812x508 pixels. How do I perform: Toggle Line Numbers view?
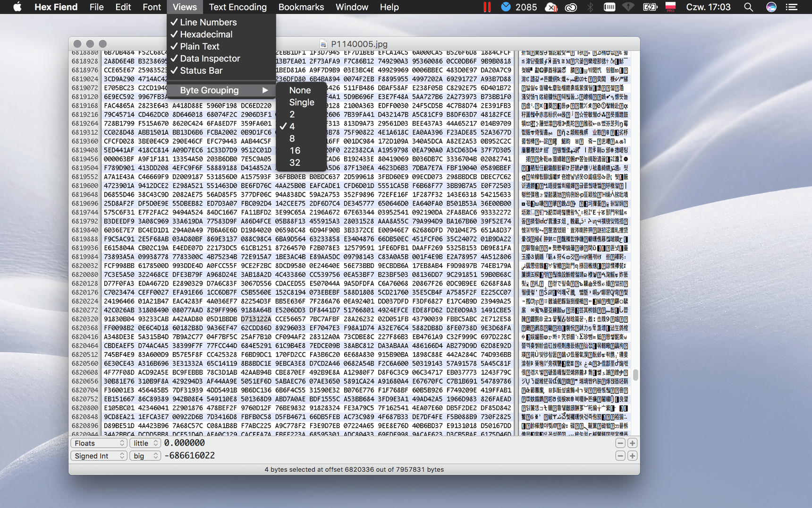tap(221, 22)
